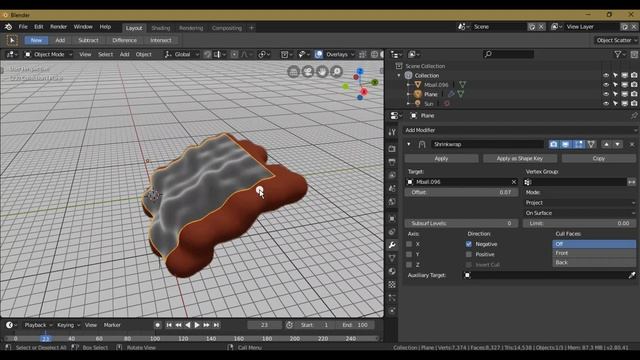Image resolution: width=640 pixels, height=360 pixels.
Task: Collapse the Shrinkwrap modifier panel
Action: pyautogui.click(x=409, y=144)
